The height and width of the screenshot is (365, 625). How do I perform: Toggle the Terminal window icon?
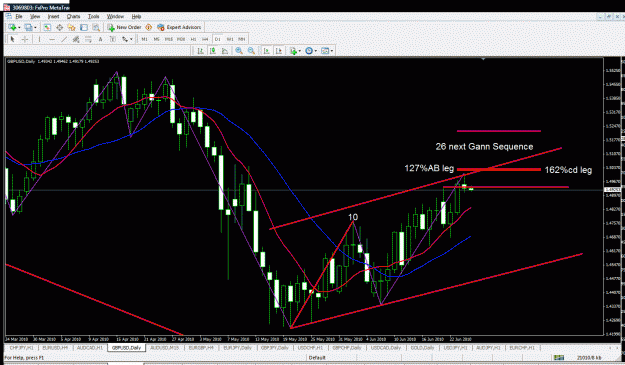click(x=84, y=27)
